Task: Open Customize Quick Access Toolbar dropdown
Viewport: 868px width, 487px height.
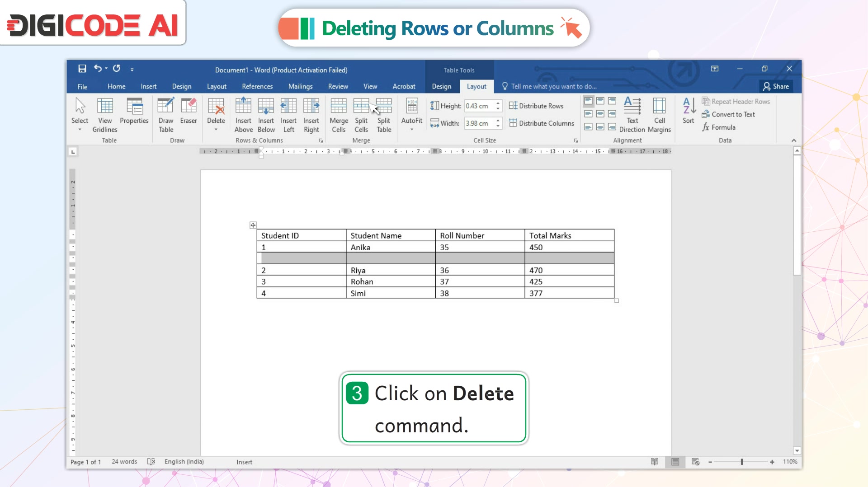Action: click(x=132, y=69)
